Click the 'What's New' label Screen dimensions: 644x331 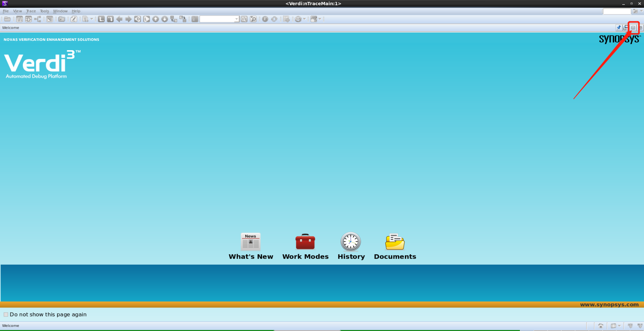(x=251, y=256)
